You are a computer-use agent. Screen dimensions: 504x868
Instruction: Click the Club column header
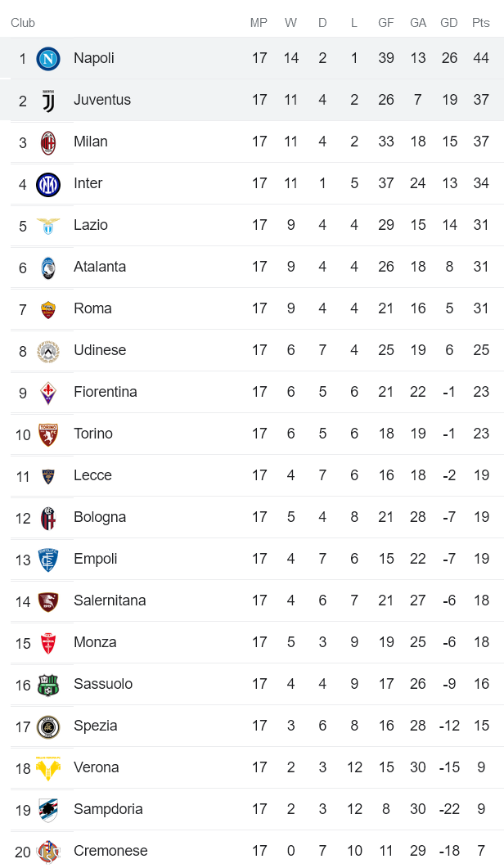point(23,23)
